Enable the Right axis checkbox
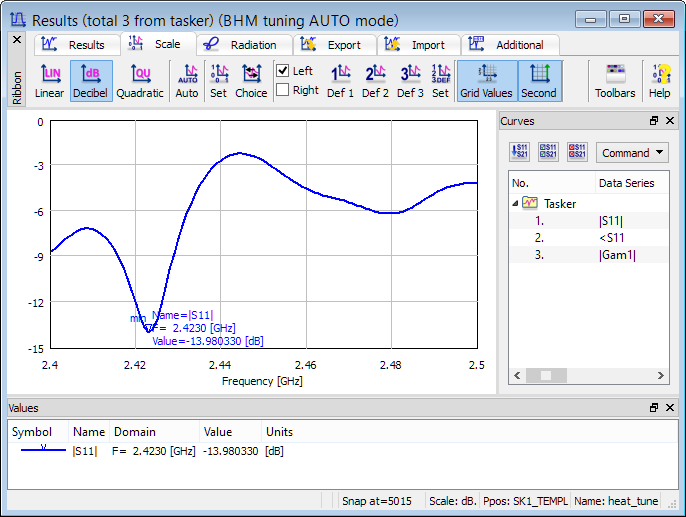 [x=283, y=90]
